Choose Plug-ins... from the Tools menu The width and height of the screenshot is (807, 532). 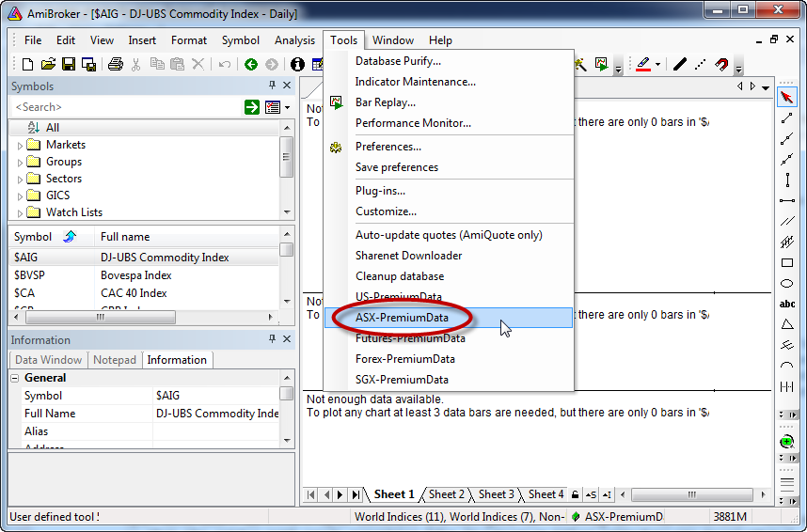[x=449, y=191]
